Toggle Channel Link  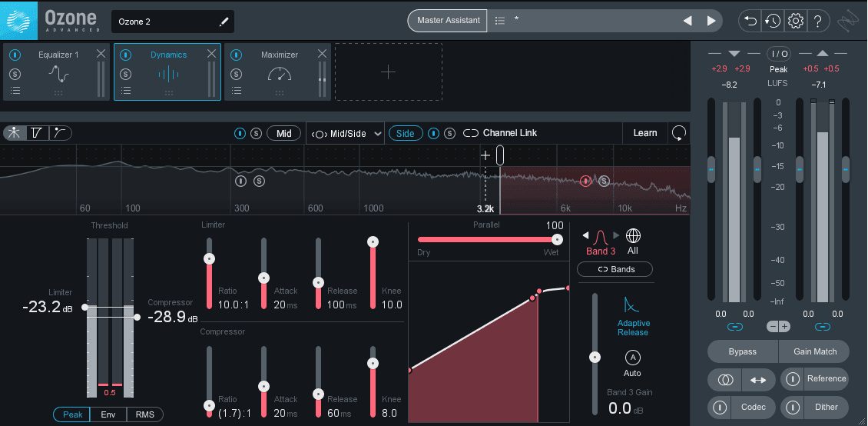click(x=500, y=133)
